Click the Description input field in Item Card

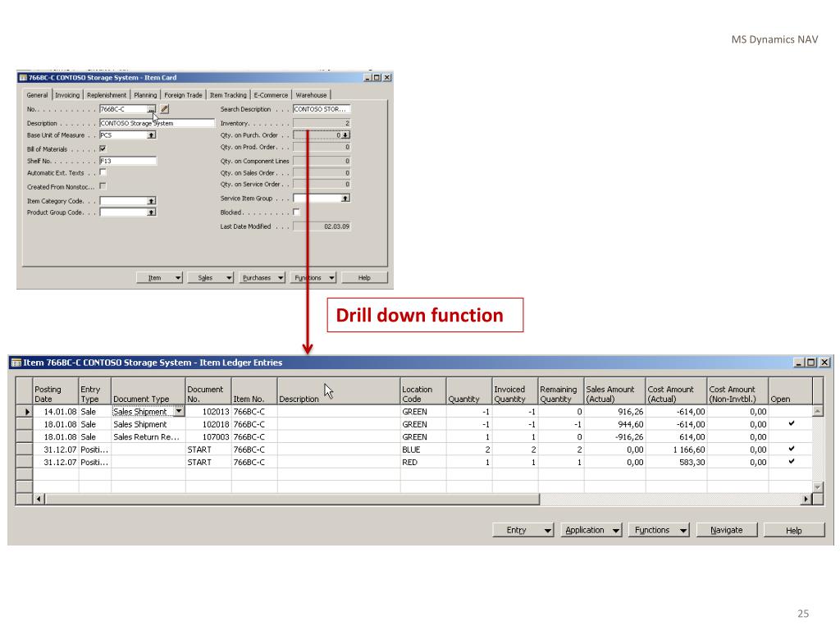coord(157,123)
